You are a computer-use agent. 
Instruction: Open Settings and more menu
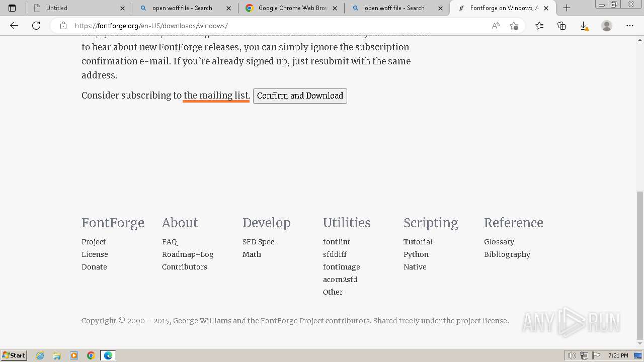tap(630, 26)
